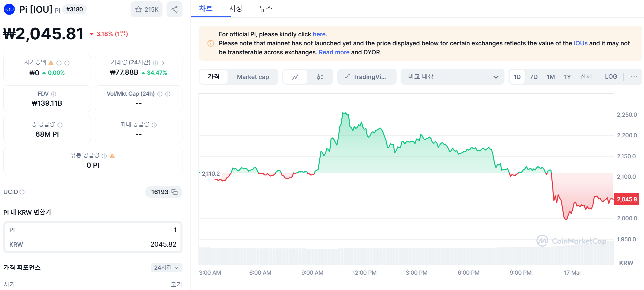Image resolution: width=644 pixels, height=290 pixels.
Task: Switch to 뉴스 tab
Action: tap(266, 9)
